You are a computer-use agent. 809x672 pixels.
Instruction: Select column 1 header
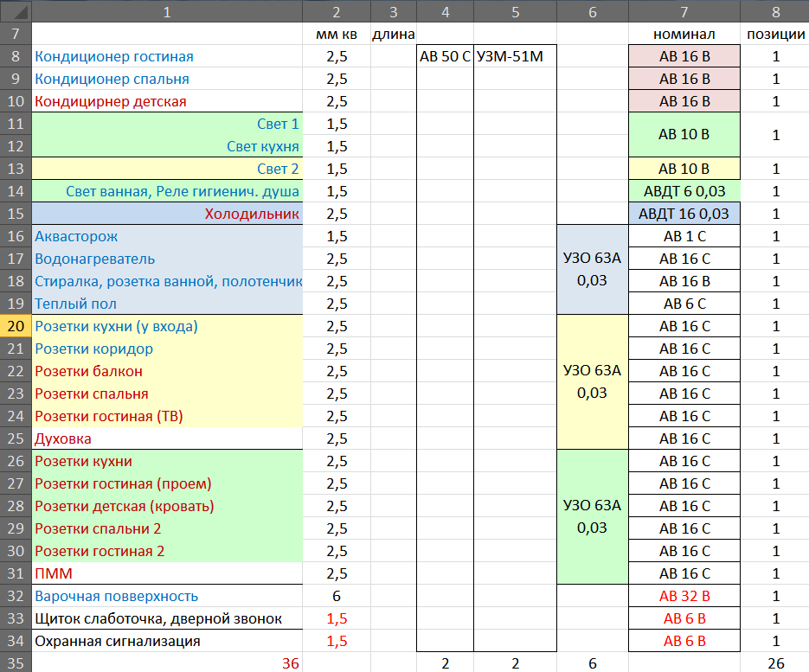click(167, 11)
